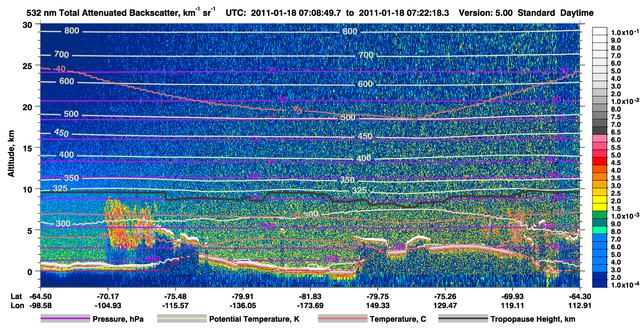Click the Potential Temperature legend line sample
The height and width of the screenshot is (330, 644).
pos(181,319)
